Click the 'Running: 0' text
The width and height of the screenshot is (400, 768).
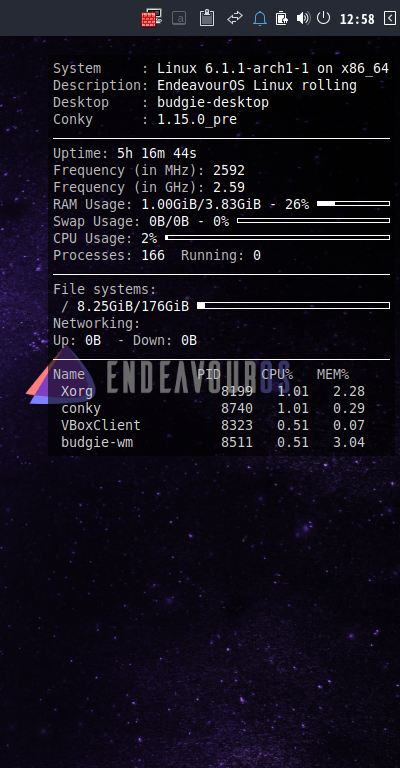point(221,256)
